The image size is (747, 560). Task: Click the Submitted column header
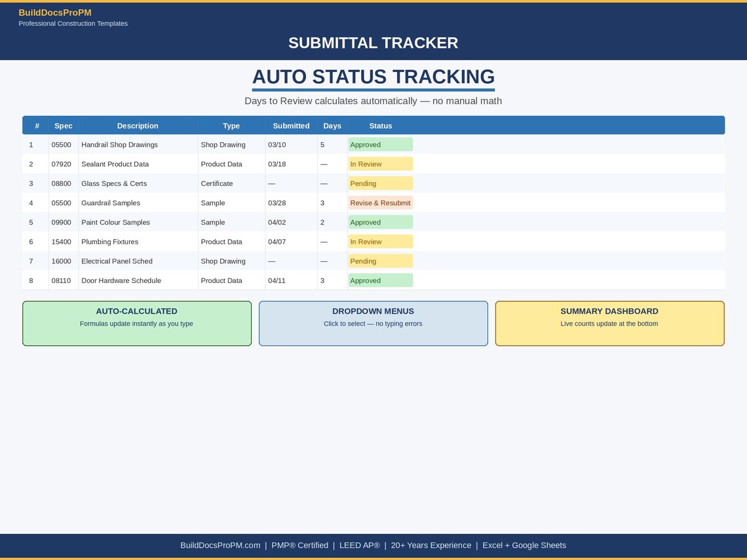pos(291,126)
